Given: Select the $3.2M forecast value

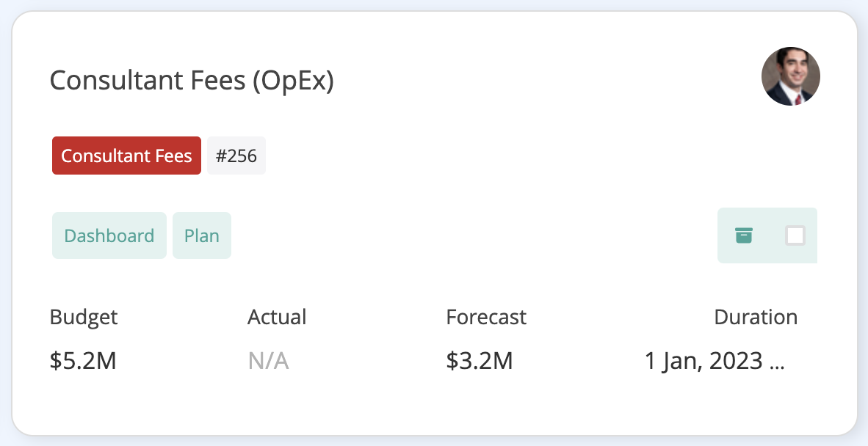Looking at the screenshot, I should [479, 361].
